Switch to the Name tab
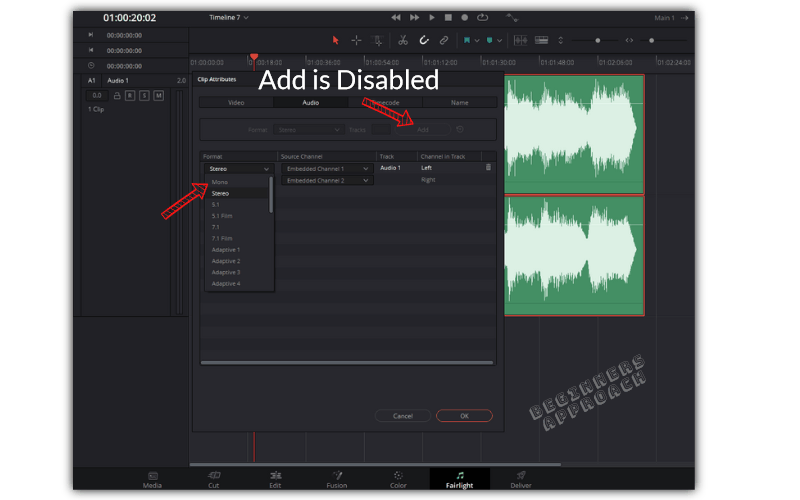This screenshot has width=800, height=500. pyautogui.click(x=459, y=103)
